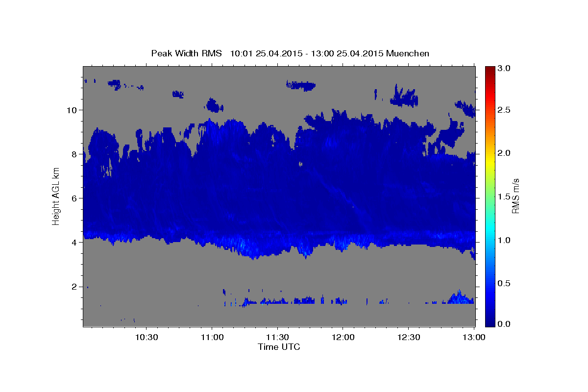This screenshot has width=588, height=392.
Task: Click the 1.5 colorbar value
Action: coord(505,196)
